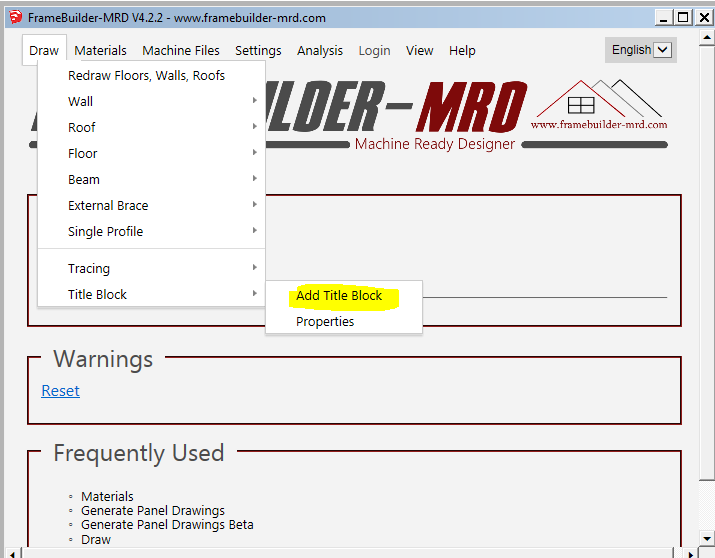Maximize the FrameBuilder-MRD window
The height and width of the screenshot is (558, 715).
[683, 18]
